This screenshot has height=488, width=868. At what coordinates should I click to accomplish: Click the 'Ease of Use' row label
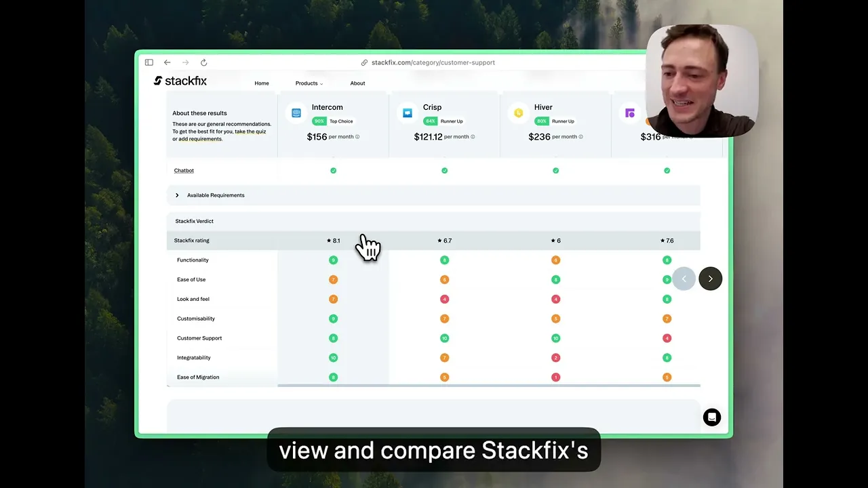191,280
